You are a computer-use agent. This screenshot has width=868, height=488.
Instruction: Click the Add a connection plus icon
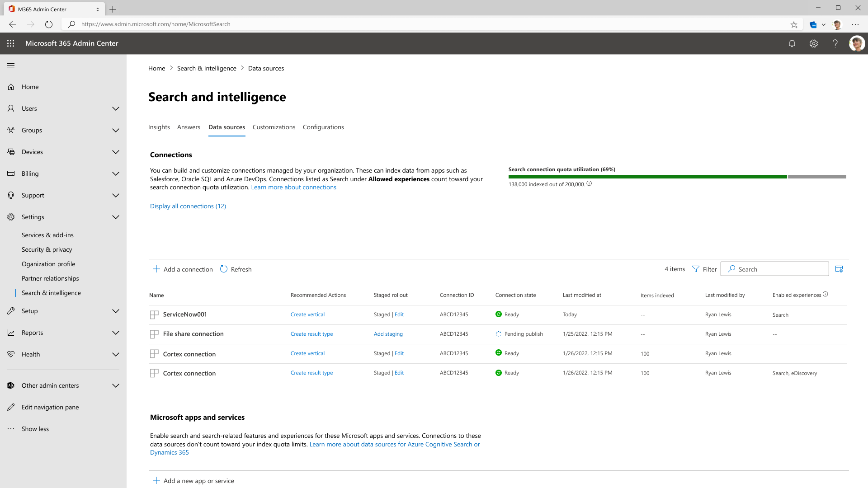click(x=157, y=269)
